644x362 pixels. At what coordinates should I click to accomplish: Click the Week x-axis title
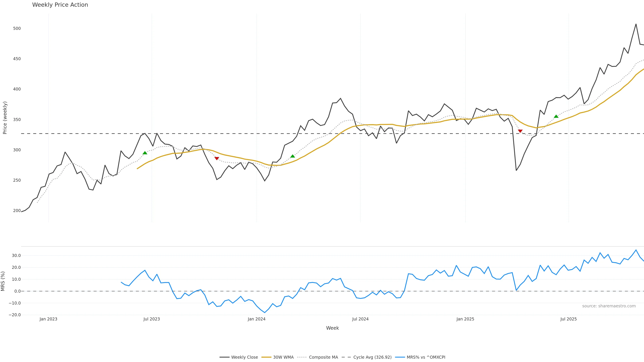point(332,328)
